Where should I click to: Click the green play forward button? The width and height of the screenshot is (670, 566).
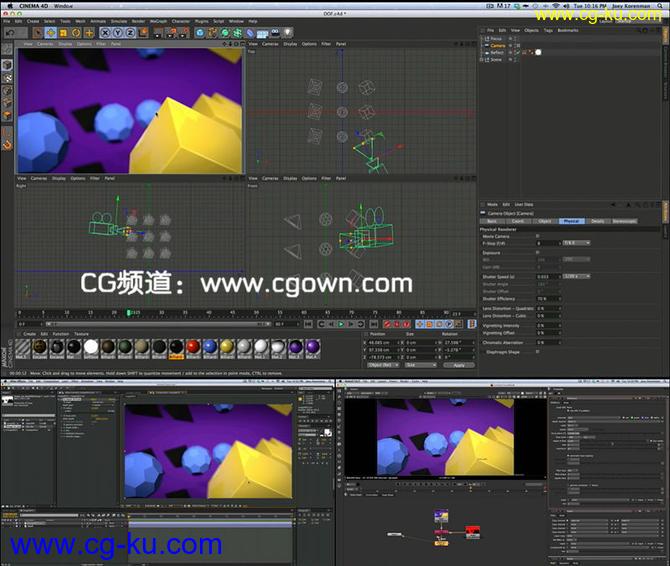click(341, 324)
